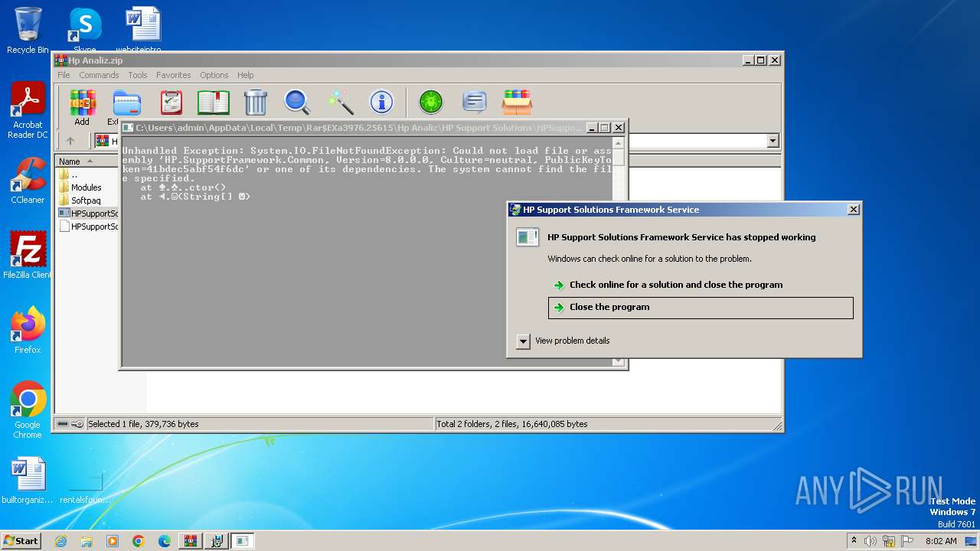
Task: Click the Delete trash can icon in WinRAR
Action: coord(255,102)
